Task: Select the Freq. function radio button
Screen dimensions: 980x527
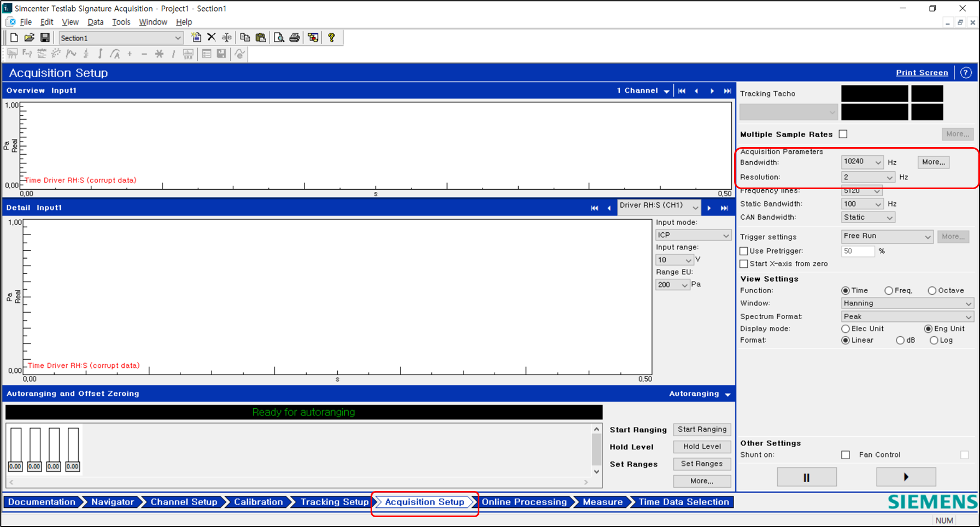Action: point(889,290)
